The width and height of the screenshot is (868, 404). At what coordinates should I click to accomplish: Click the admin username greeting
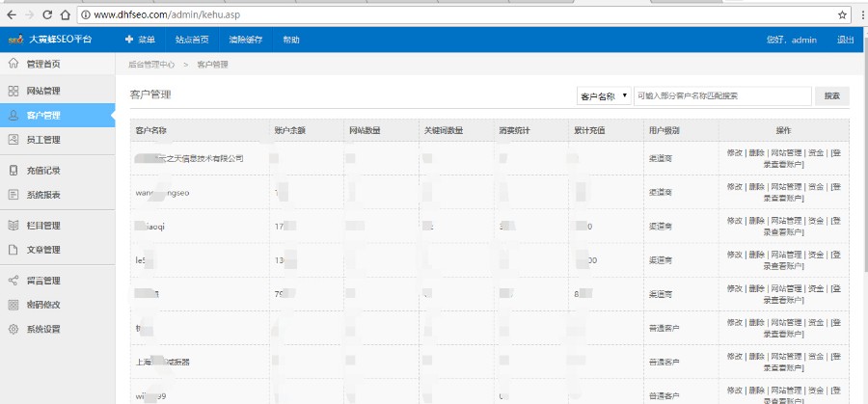coord(792,40)
